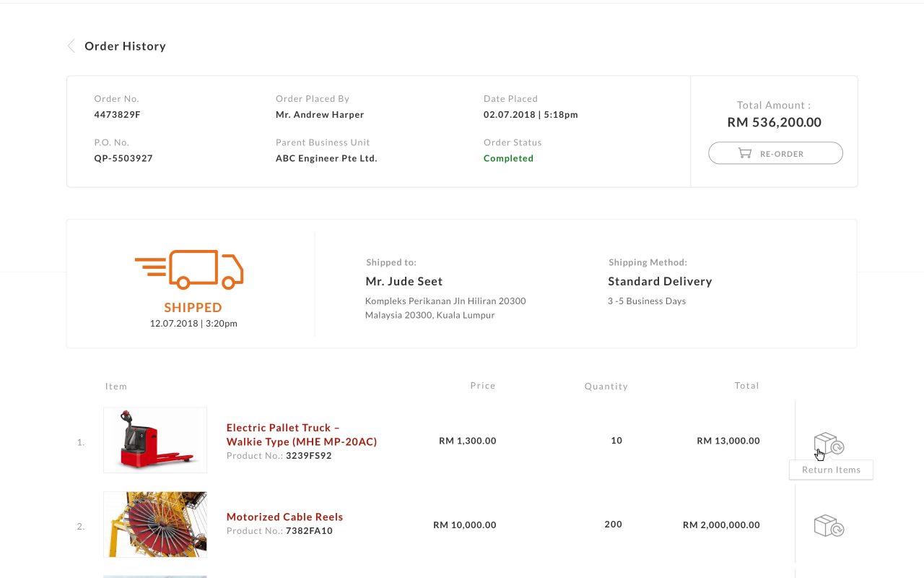Click the Order History page title
Screen dimensions: 924x578
click(125, 46)
